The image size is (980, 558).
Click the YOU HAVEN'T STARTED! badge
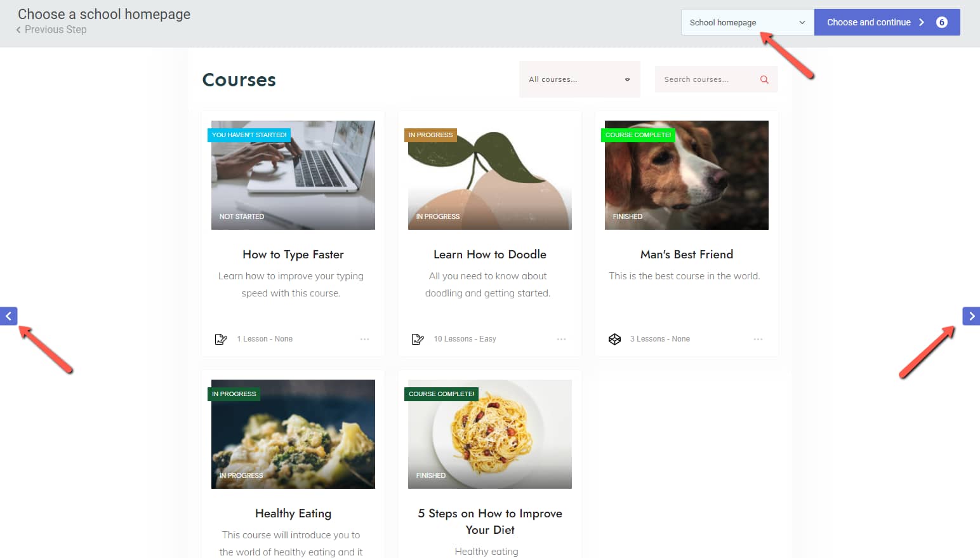tap(249, 135)
